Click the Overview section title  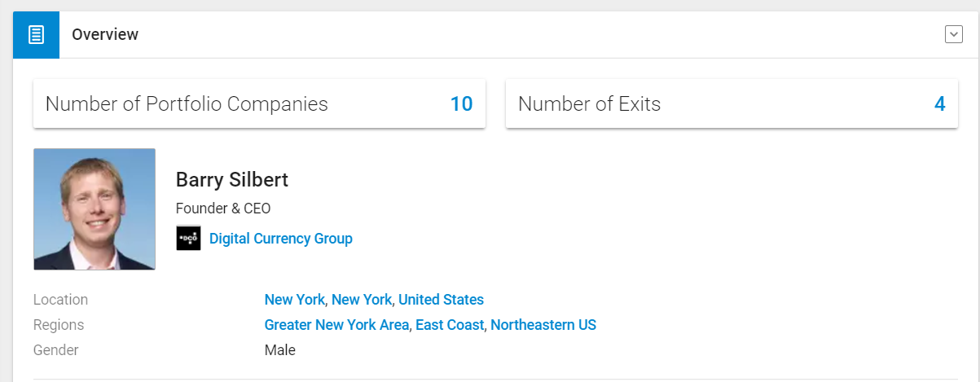click(105, 35)
